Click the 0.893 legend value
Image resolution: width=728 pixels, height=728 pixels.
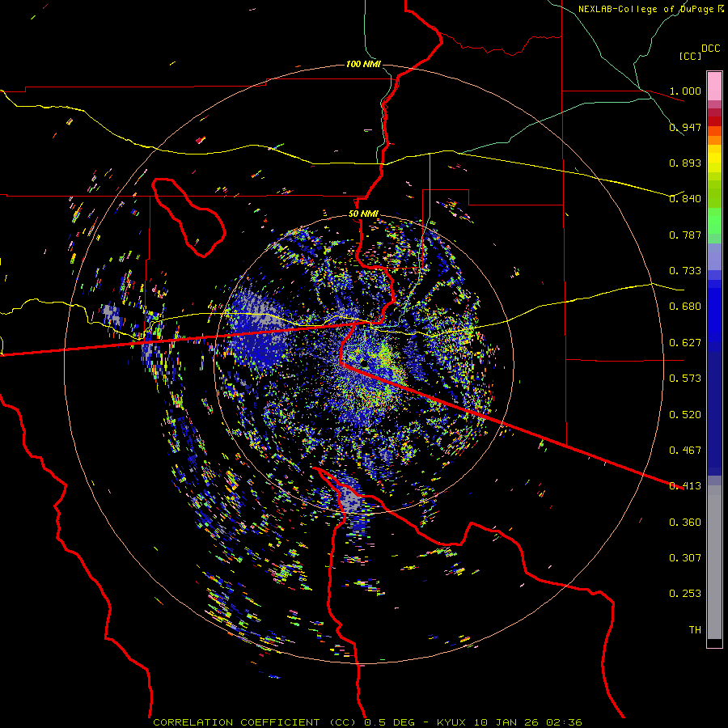pyautogui.click(x=685, y=163)
